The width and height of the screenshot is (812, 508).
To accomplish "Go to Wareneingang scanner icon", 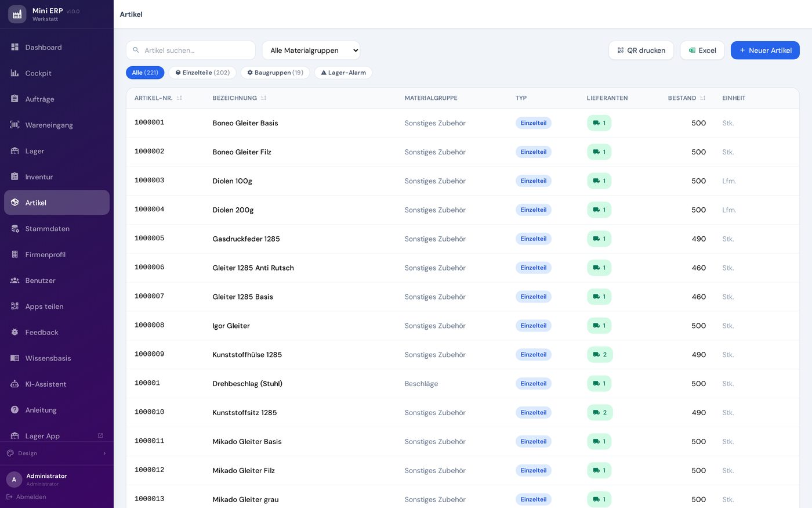I will point(15,125).
